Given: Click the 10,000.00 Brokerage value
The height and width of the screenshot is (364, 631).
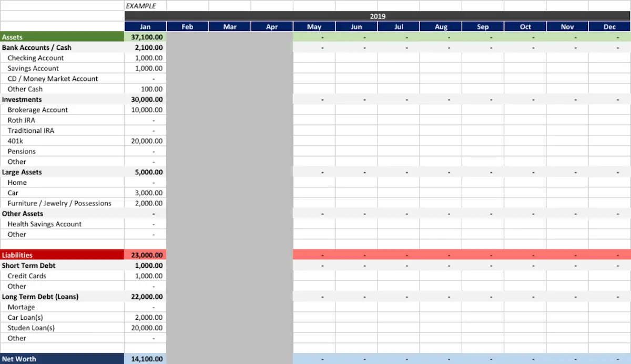Looking at the screenshot, I should pyautogui.click(x=146, y=110).
